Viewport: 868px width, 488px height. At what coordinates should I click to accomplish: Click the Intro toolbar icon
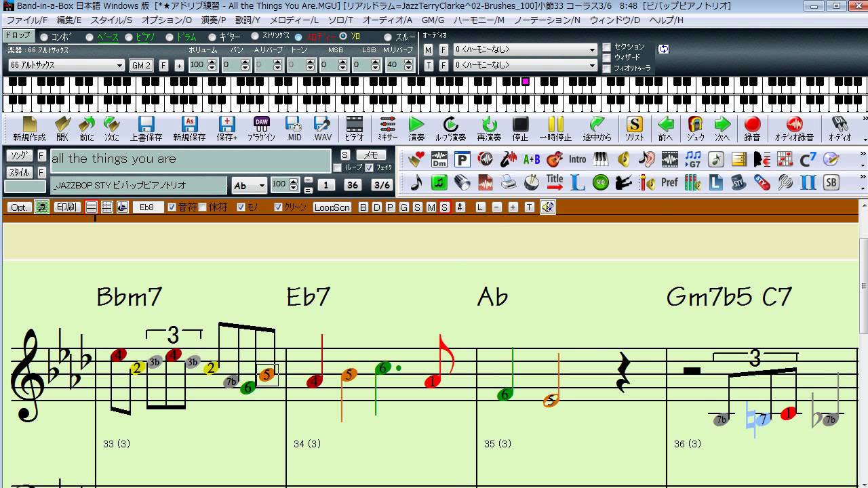pos(578,159)
